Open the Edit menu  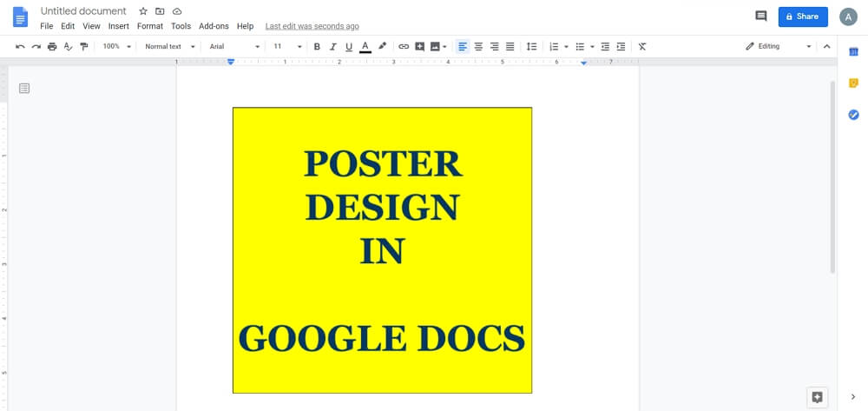coord(68,26)
